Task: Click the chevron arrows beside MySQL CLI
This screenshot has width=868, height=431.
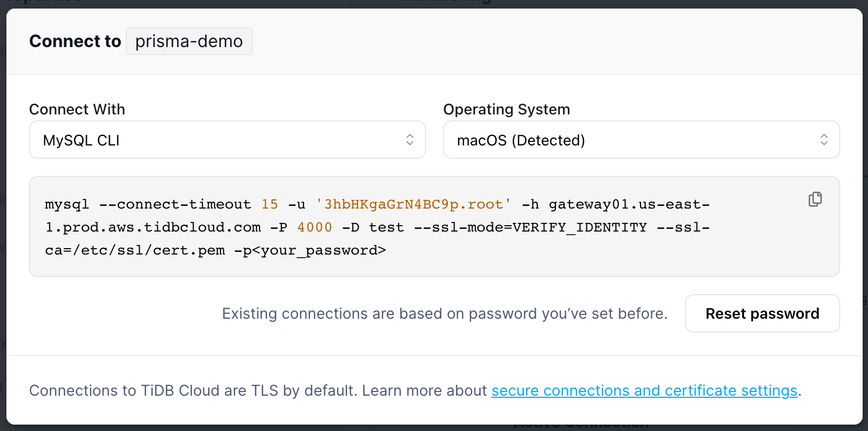Action: tap(410, 140)
